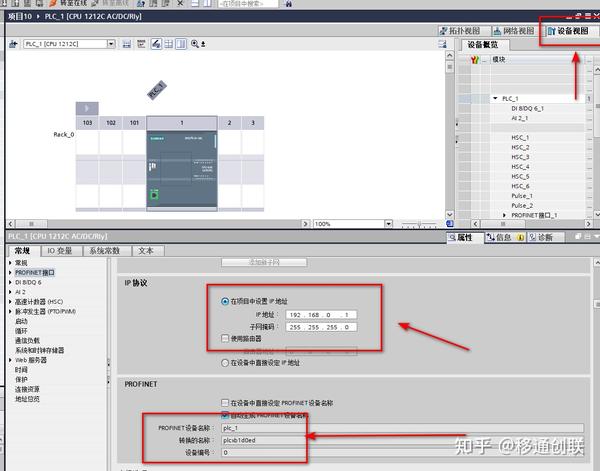
Task: Expand 脉冲发生器 (PTO/PWM) tree node
Action: (x=10, y=311)
